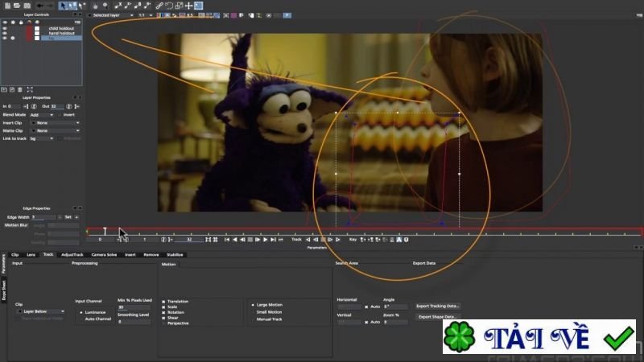
Task: Click the track forward button
Action: pos(337,239)
